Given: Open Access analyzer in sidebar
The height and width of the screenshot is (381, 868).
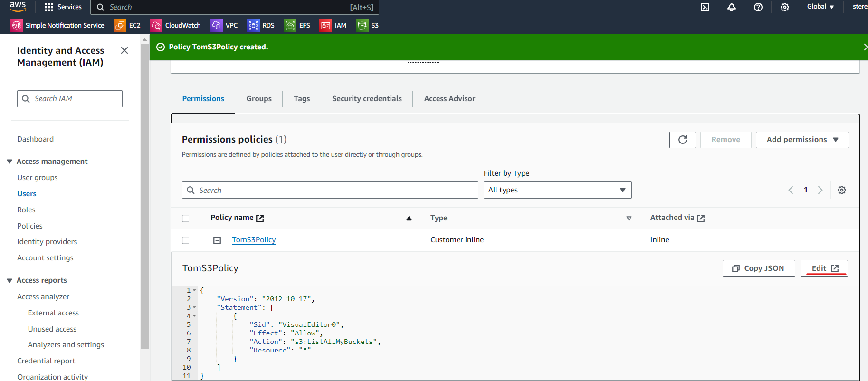Looking at the screenshot, I should coord(43,297).
